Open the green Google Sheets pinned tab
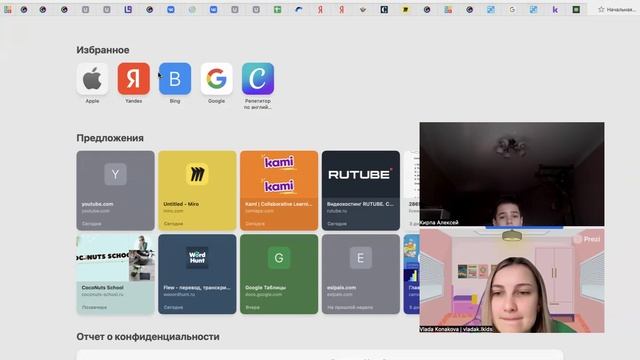The width and height of the screenshot is (640, 360). click(278, 9)
